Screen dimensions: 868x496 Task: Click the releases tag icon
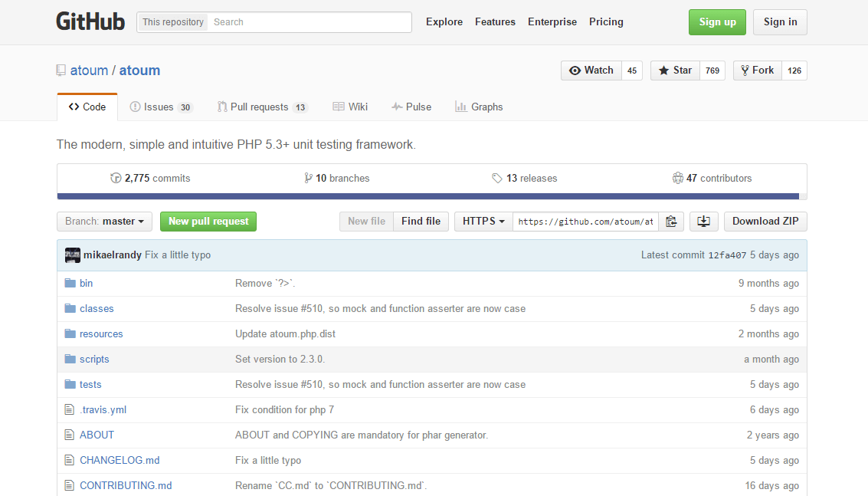click(497, 178)
